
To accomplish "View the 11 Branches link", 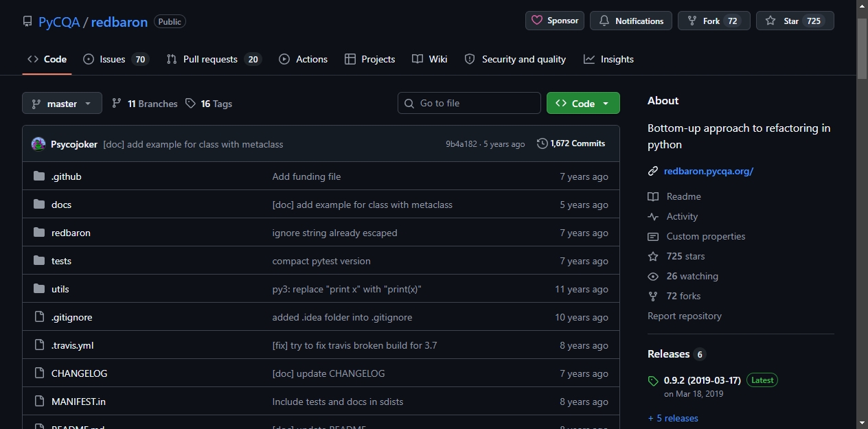I will (144, 104).
